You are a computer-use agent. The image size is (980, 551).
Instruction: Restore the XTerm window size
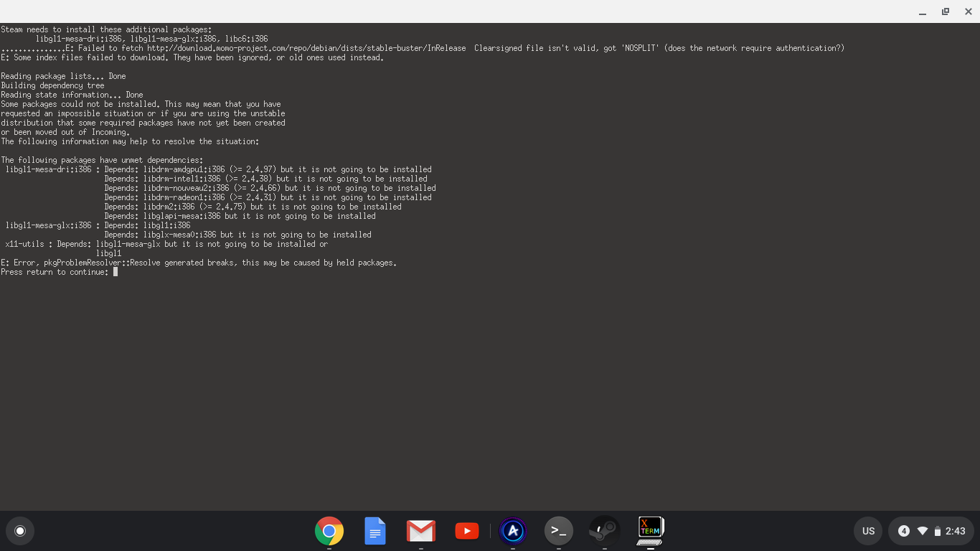tap(946, 11)
